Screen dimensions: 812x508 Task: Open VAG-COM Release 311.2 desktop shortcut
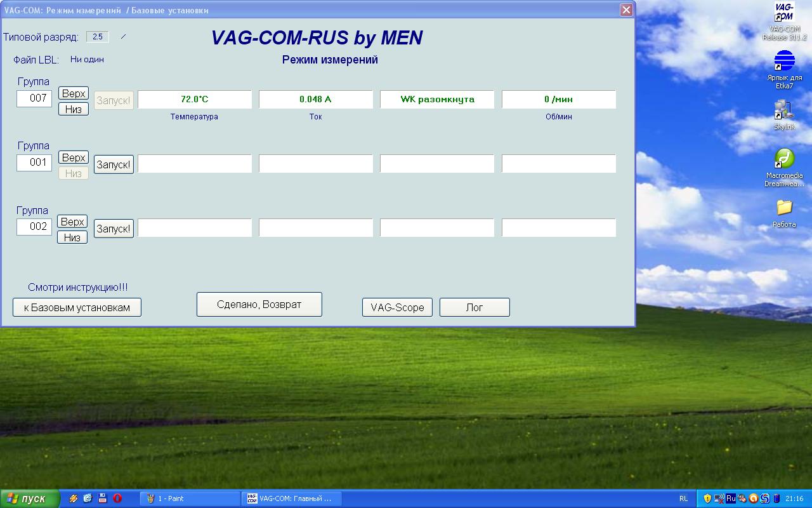pyautogui.click(x=784, y=13)
